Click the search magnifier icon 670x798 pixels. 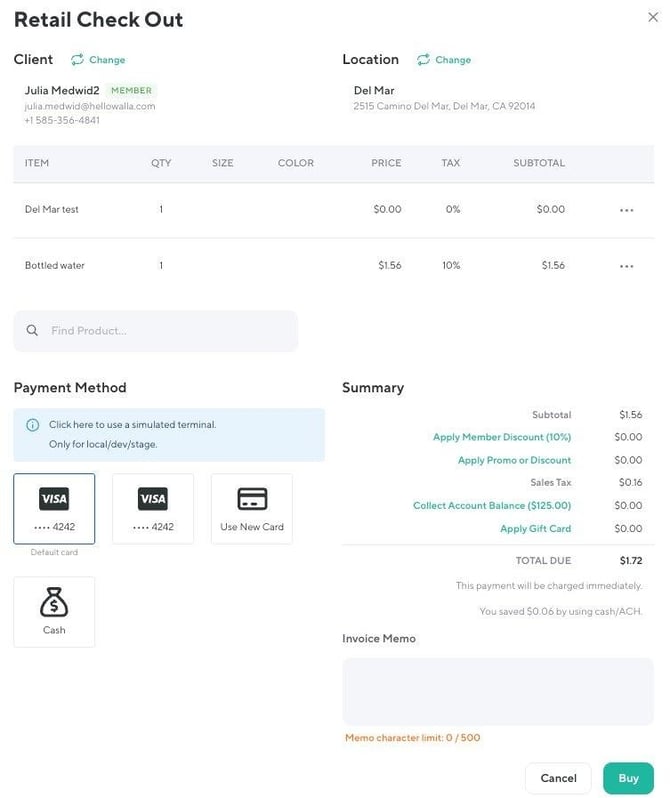click(32, 330)
